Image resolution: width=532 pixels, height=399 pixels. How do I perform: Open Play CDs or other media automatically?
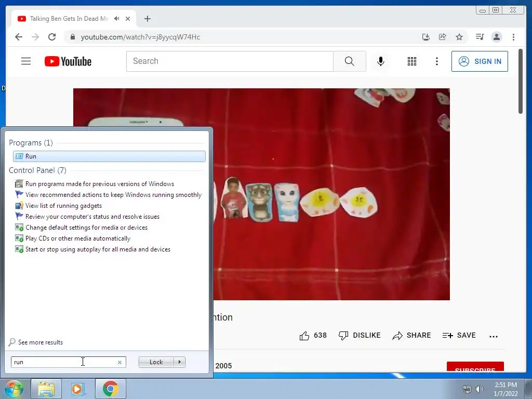tap(73, 238)
